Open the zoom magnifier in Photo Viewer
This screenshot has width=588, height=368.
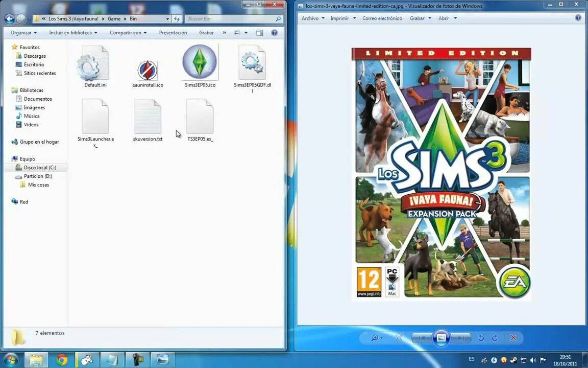point(375,338)
